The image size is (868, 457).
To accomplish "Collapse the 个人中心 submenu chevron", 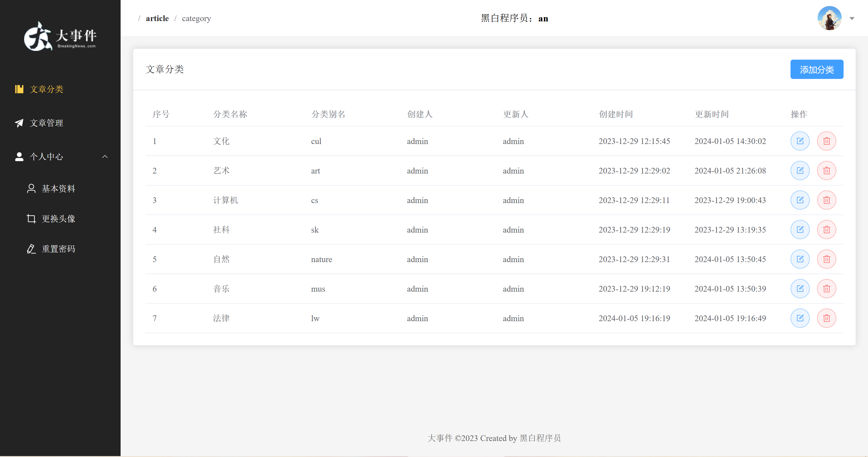I will tap(105, 157).
